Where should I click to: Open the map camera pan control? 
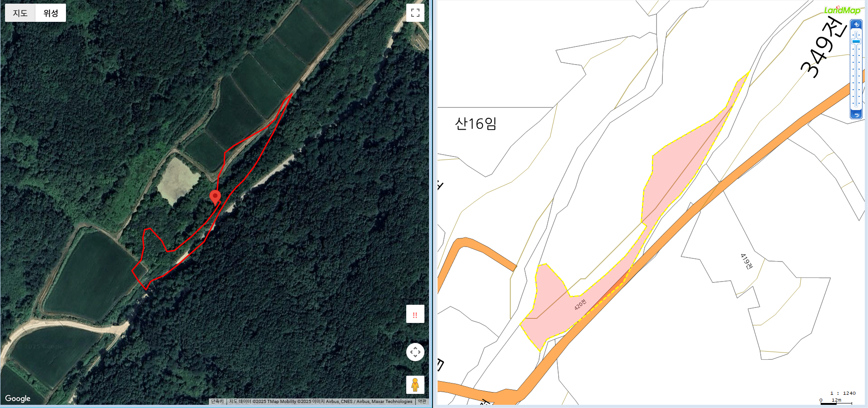415,352
